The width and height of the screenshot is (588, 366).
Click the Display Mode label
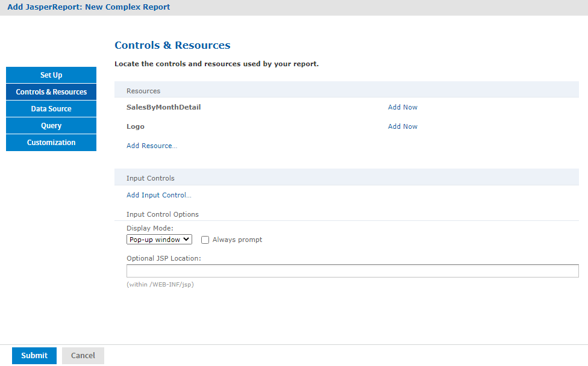150,228
